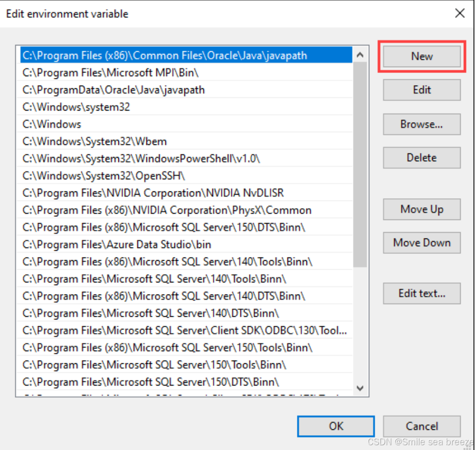Image resolution: width=476 pixels, height=450 pixels.
Task: Click the scrollbar down arrow
Action: 360,388
